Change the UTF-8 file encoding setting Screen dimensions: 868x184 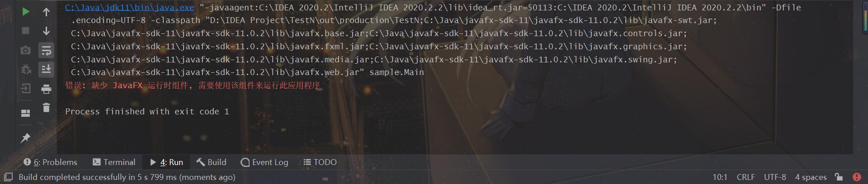click(x=775, y=177)
